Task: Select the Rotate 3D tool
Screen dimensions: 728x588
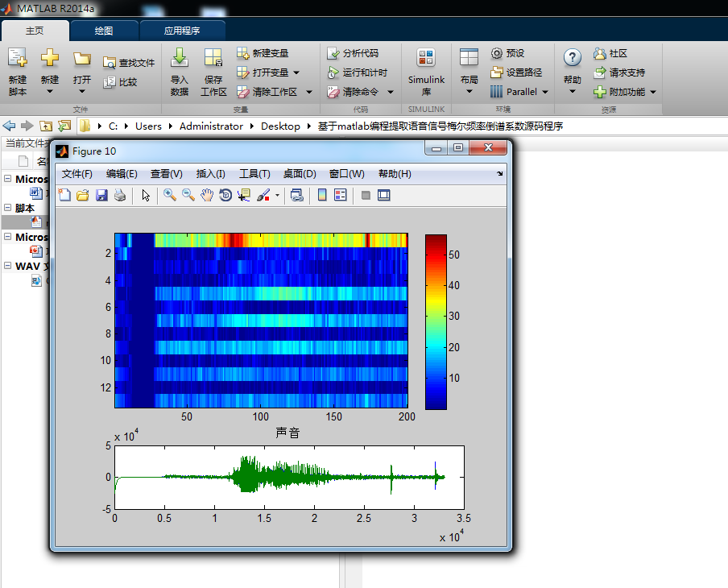Action: click(225, 195)
